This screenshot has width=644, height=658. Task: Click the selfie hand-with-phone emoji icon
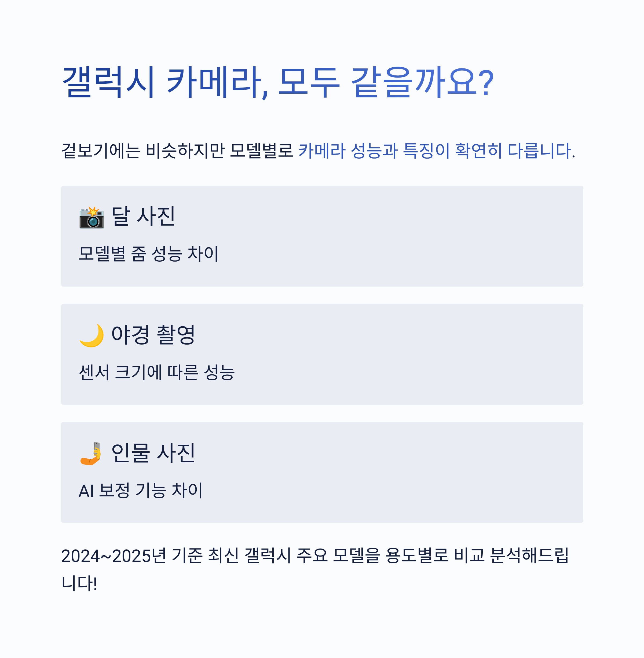91,453
